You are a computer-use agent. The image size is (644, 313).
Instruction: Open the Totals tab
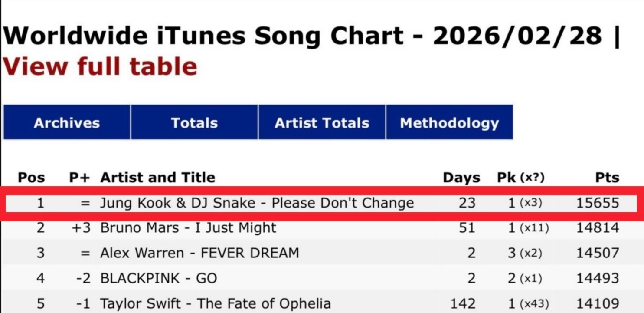(x=194, y=123)
